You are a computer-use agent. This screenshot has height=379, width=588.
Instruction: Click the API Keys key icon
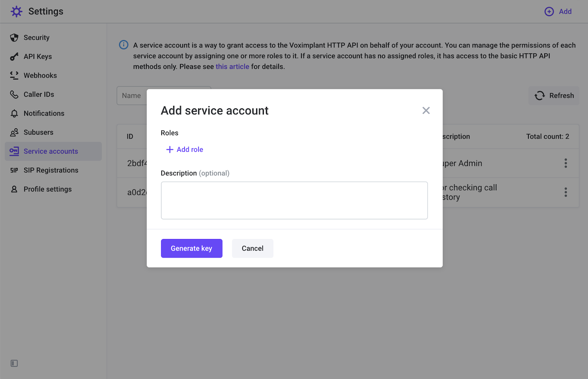tap(14, 57)
